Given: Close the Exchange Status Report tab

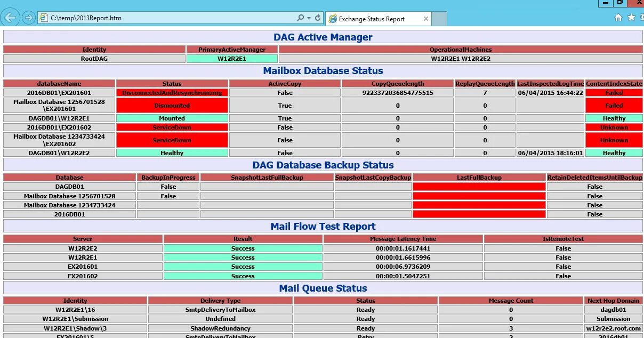Looking at the screenshot, I should pos(426,19).
